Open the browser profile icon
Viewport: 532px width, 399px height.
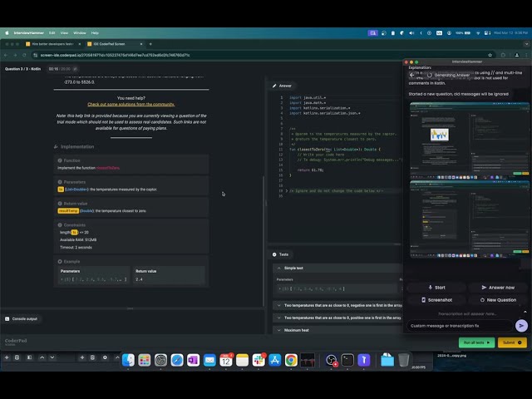coord(517,55)
